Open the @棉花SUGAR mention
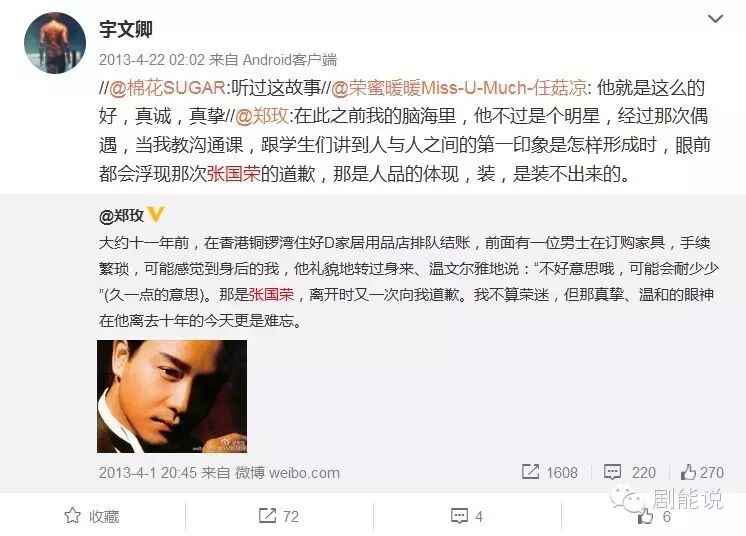Image resolution: width=746 pixels, height=536 pixels. (x=167, y=88)
